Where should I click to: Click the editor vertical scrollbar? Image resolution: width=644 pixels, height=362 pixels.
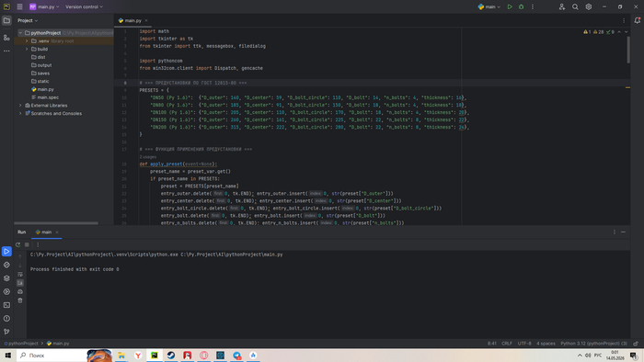coord(628,50)
